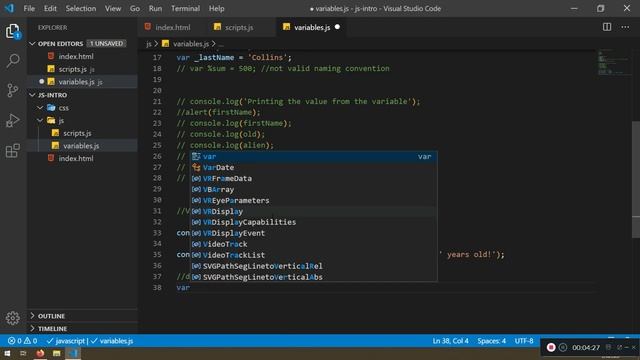Open the Search view in activity bar
The height and width of the screenshot is (360, 640).
click(13, 61)
